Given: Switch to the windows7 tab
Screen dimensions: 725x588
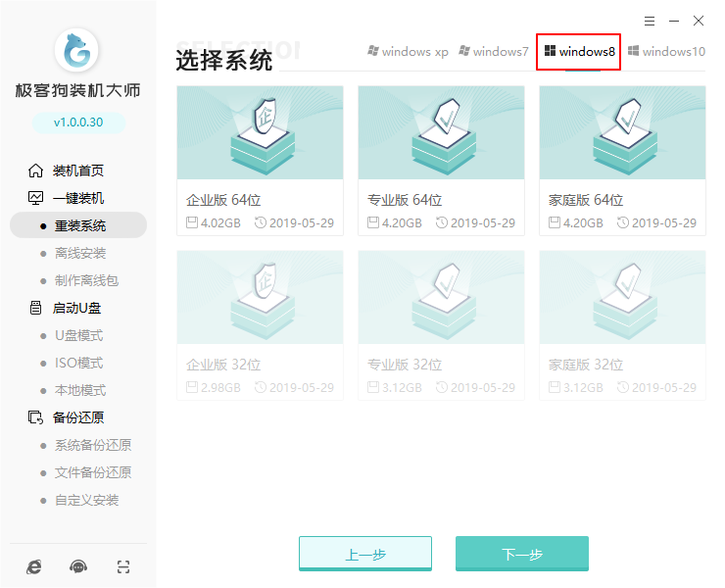Looking at the screenshot, I should [x=494, y=52].
